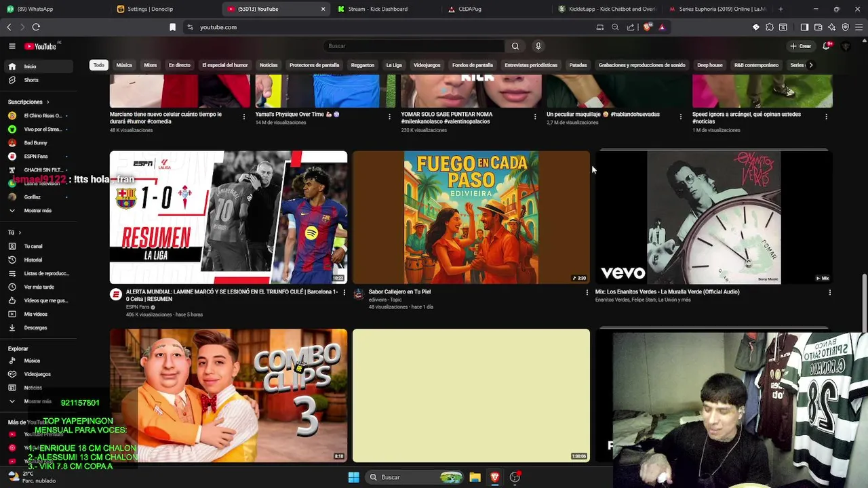Screen dimensions: 868x488
Task: Open a new browser tab
Action: 781,9
